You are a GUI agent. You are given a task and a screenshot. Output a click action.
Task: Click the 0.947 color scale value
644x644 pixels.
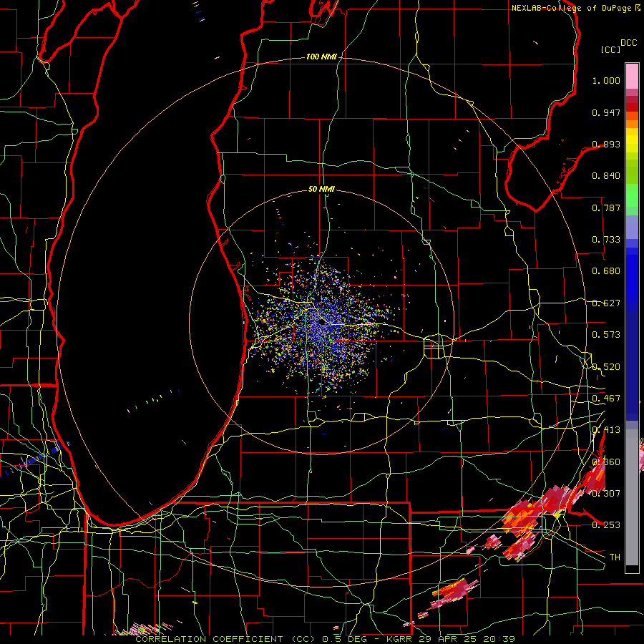(x=606, y=112)
